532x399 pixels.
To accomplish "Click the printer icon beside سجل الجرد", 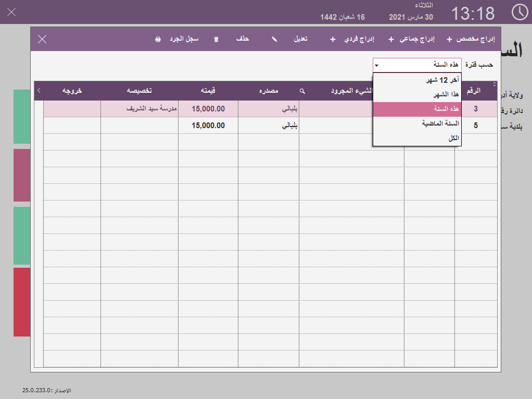I will click(x=158, y=39).
